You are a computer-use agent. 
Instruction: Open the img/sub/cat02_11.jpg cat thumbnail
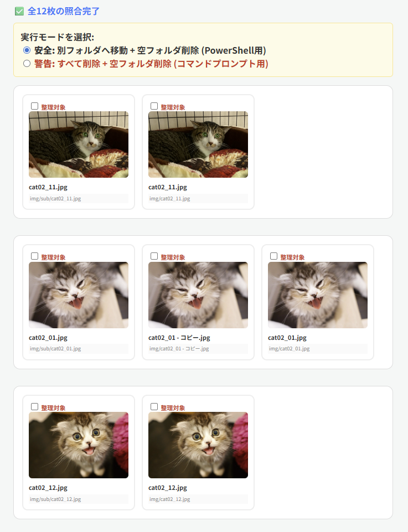click(x=79, y=144)
